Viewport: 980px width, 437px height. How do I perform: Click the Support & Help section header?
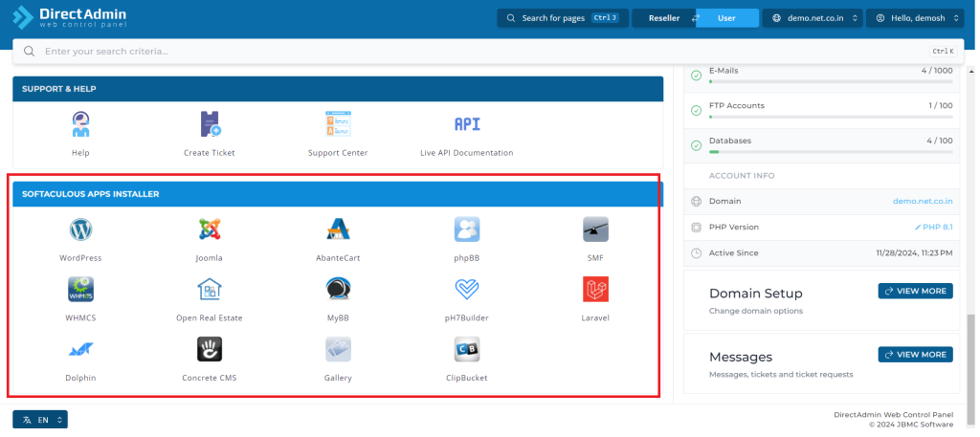(x=338, y=89)
